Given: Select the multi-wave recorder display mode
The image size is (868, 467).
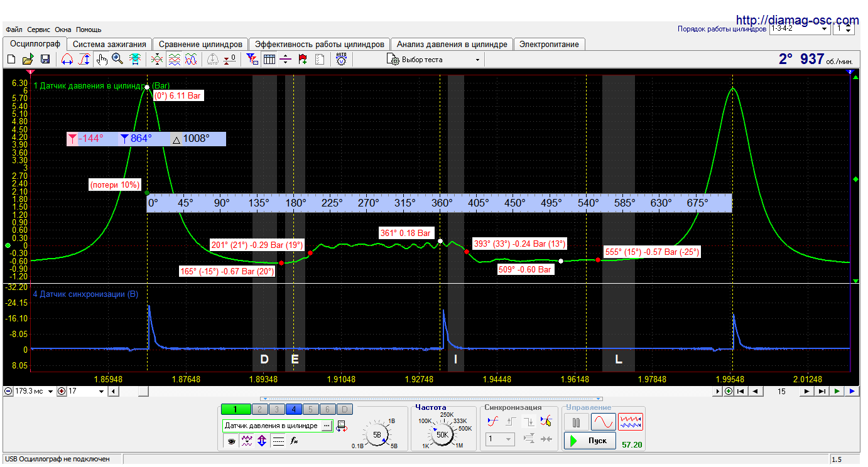Looking at the screenshot, I should 631,422.
